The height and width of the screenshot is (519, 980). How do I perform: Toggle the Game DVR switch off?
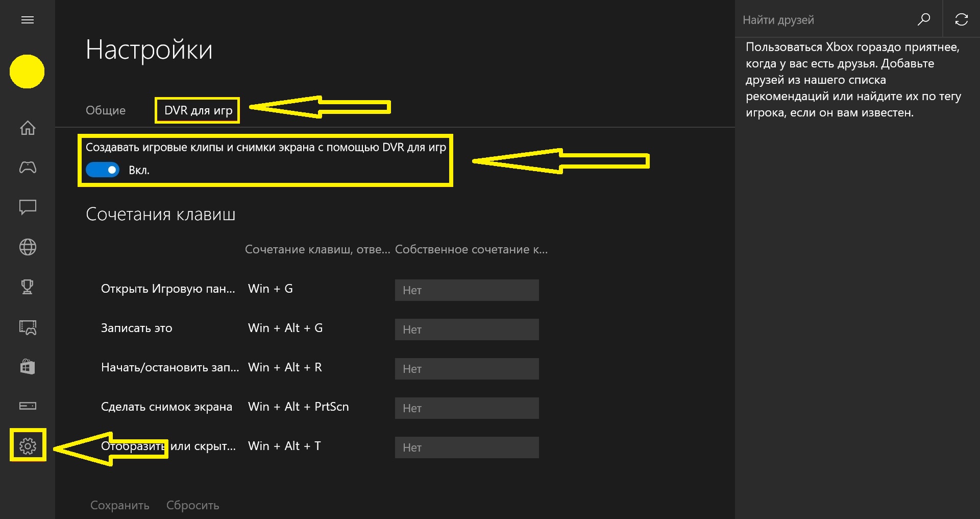[103, 170]
